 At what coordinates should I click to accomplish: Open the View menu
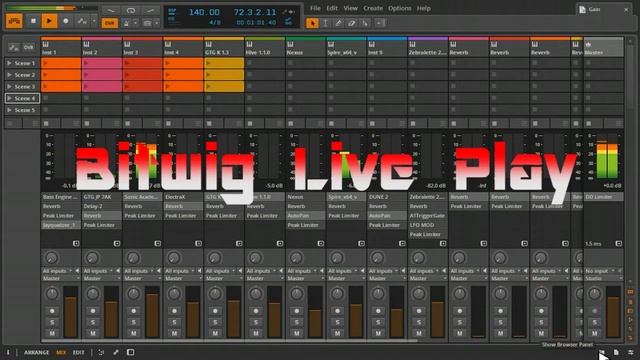click(x=350, y=8)
